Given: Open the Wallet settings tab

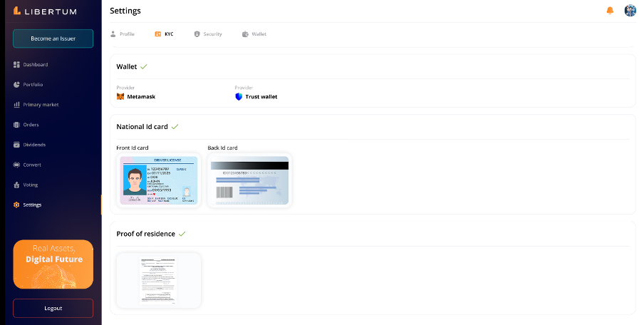Looking at the screenshot, I should pyautogui.click(x=254, y=34).
